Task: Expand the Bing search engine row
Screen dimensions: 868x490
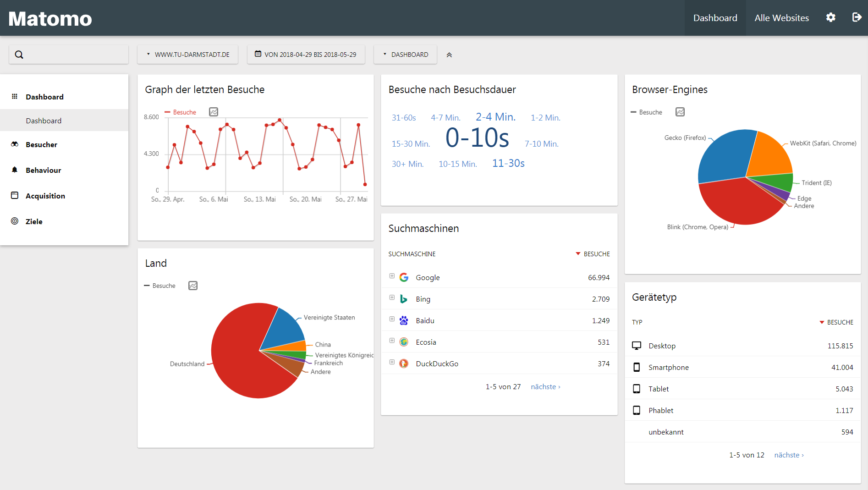Action: tap(392, 297)
